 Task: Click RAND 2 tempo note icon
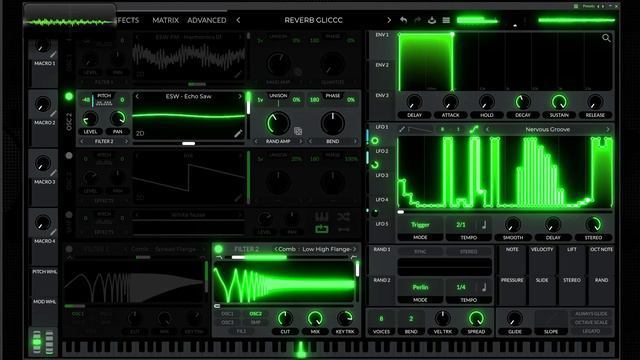point(484,287)
